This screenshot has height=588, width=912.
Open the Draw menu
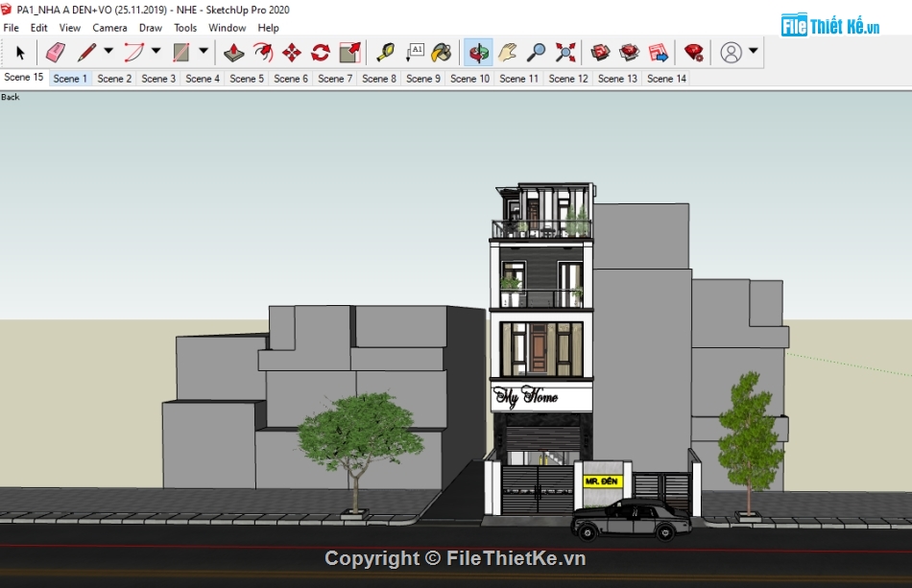(x=151, y=28)
